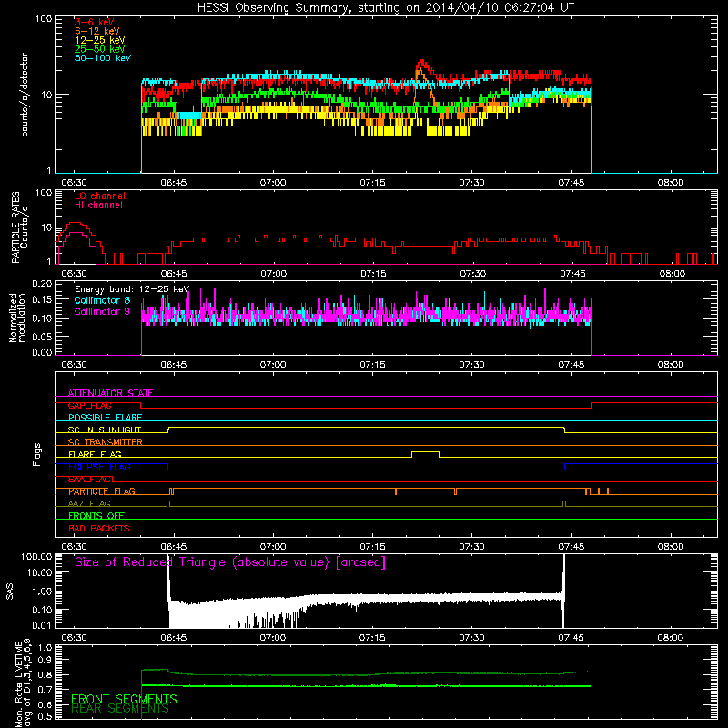
Task: Select the 3-6 keV legend label
Action: tap(95, 22)
